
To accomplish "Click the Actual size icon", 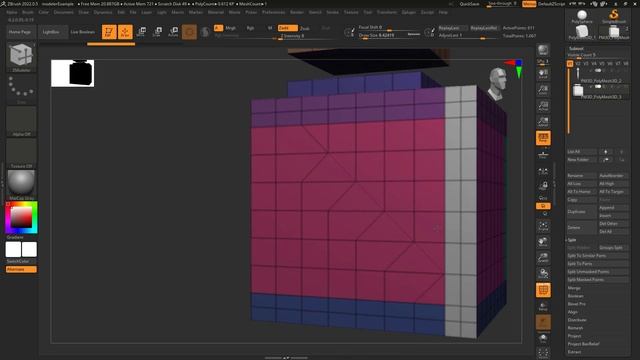I will click(543, 106).
